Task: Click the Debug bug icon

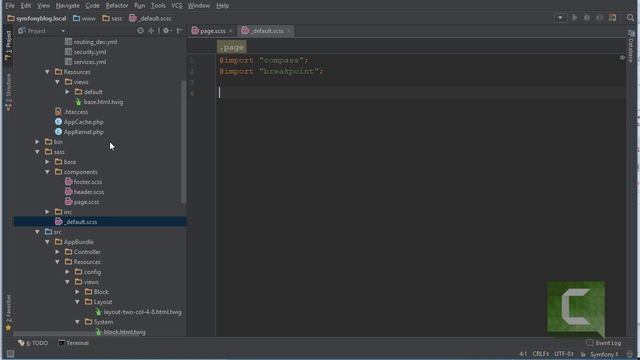Action: 587,18
